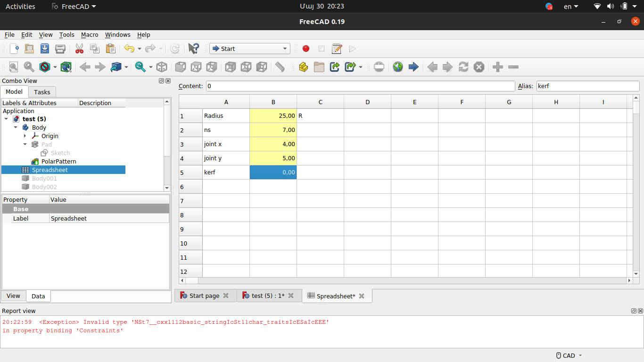This screenshot has width=644, height=362.
Task: Open the Start workbench selector dropdown
Action: click(249, 49)
